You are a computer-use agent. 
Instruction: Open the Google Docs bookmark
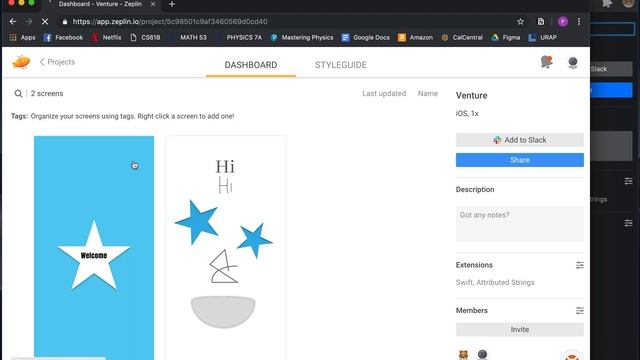point(365,38)
